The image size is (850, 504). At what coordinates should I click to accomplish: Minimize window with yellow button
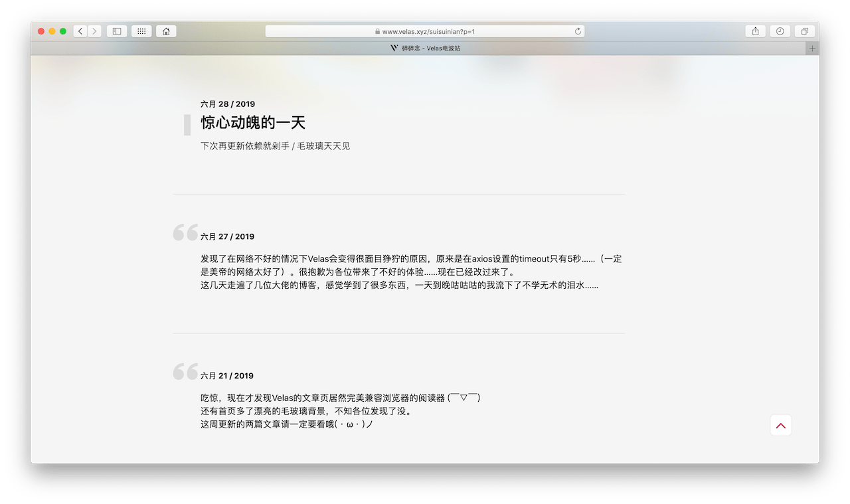click(52, 31)
